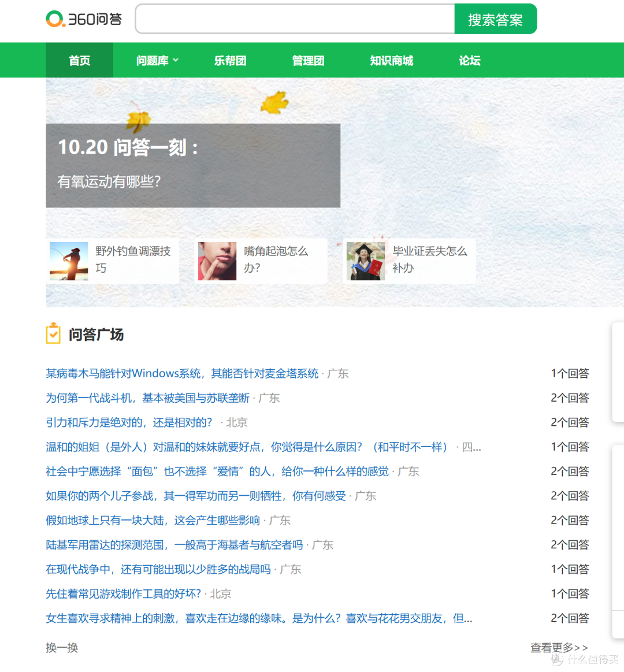The width and height of the screenshot is (624, 672).
Task: Open question about 病毒木马 and 麦金塔系统
Action: (182, 373)
